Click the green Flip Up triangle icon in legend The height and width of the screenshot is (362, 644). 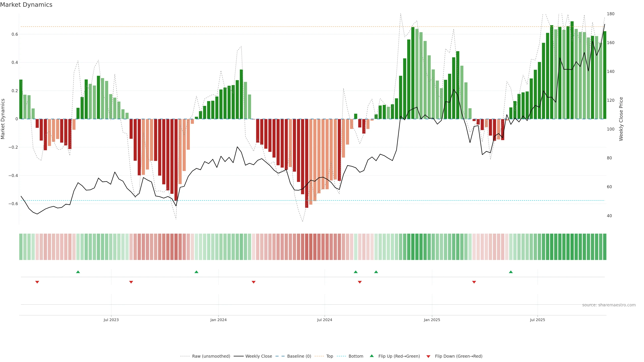pos(372,356)
